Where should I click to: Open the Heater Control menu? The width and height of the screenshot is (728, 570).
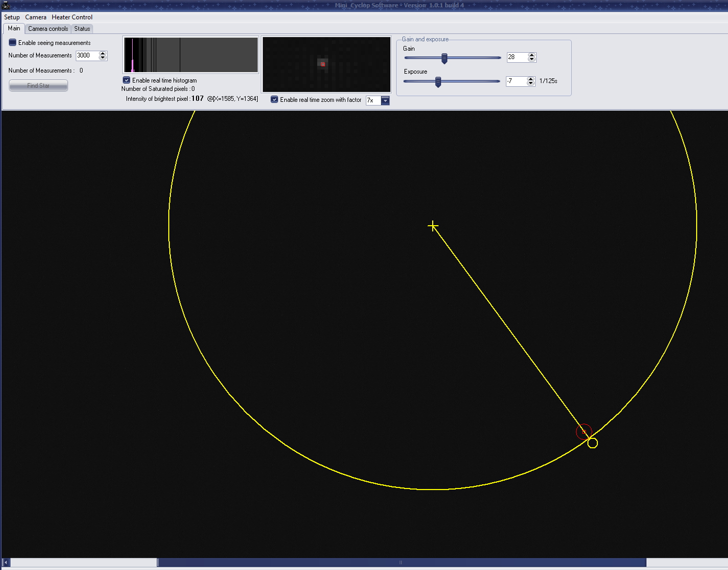[72, 17]
